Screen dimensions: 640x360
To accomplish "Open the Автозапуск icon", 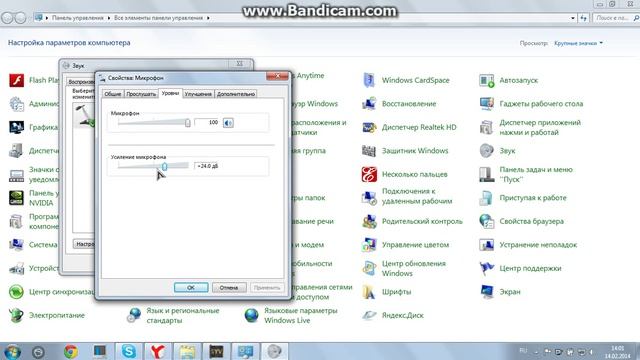I will pos(487,80).
